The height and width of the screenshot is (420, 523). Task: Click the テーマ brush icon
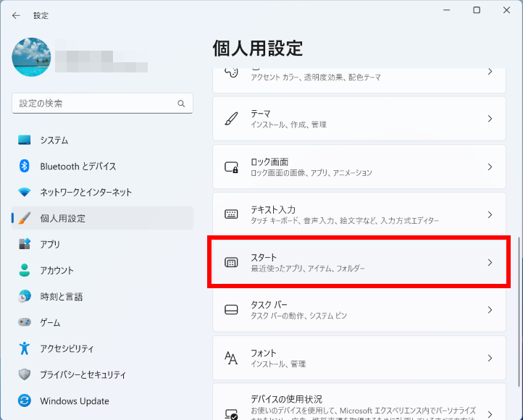tap(231, 119)
